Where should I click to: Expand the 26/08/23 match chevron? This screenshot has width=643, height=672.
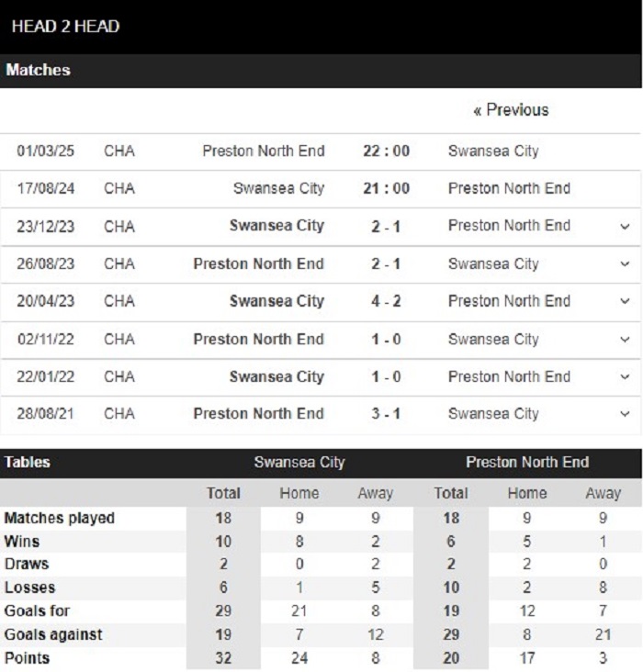point(625,264)
